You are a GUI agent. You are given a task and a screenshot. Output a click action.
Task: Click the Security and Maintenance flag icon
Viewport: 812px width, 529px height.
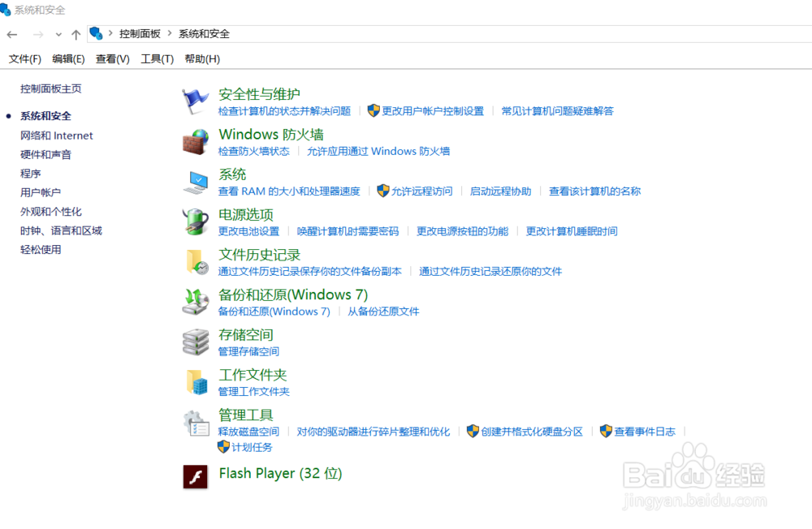click(195, 101)
